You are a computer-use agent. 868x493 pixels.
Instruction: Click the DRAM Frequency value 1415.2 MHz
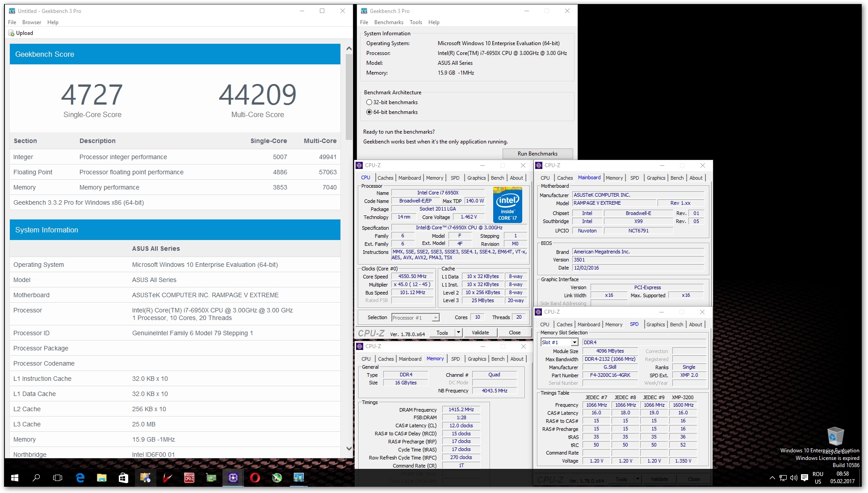pyautogui.click(x=461, y=409)
